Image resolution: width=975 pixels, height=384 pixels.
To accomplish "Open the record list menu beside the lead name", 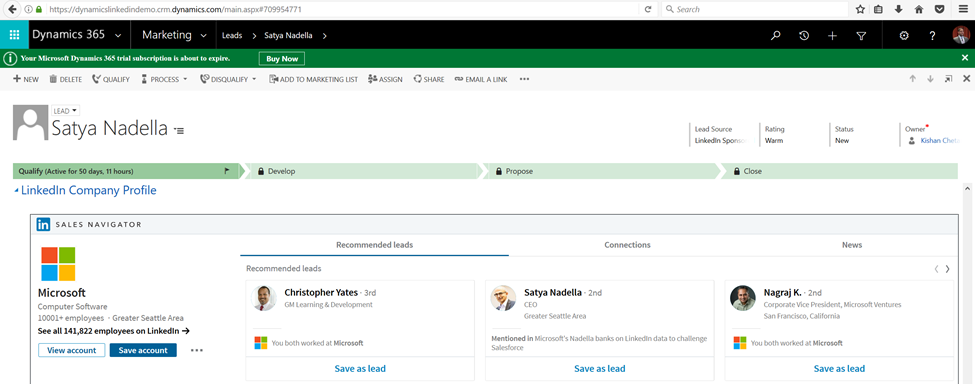I will click(179, 130).
